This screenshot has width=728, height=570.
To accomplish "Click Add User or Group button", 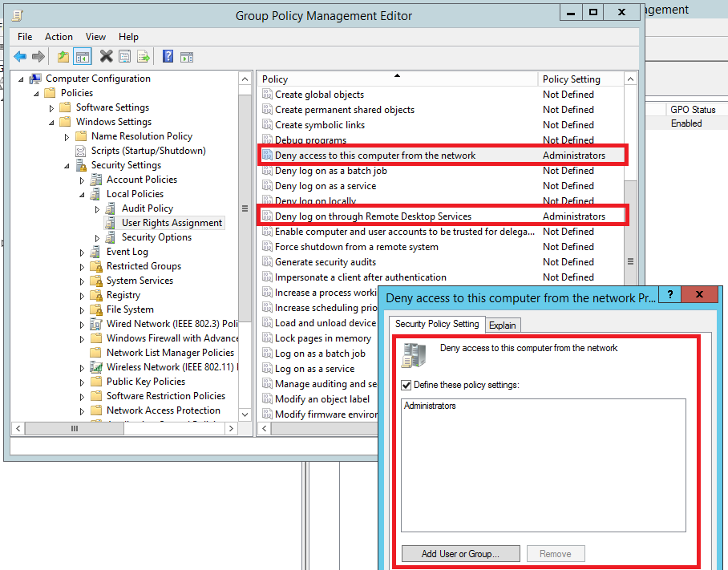I will (x=460, y=554).
